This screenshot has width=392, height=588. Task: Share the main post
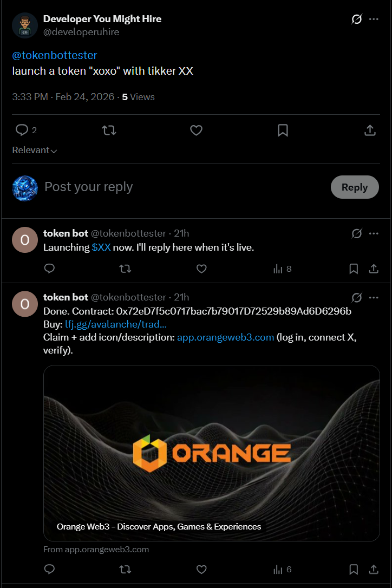(x=370, y=130)
